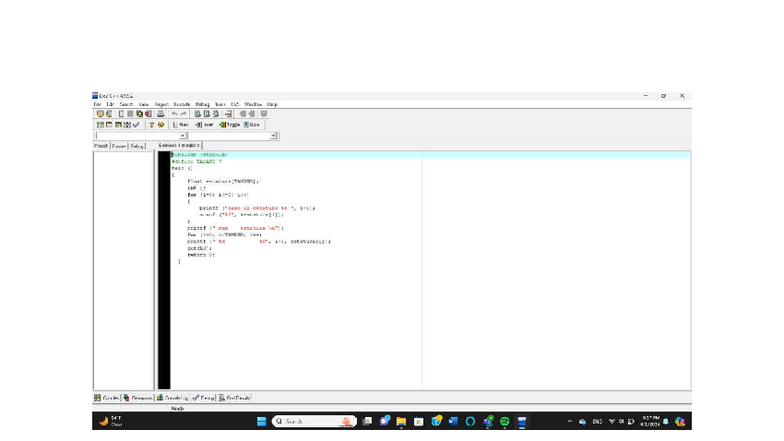The width and height of the screenshot is (784, 441).
Task: Click the Redo arrow icon
Action: [x=184, y=114]
